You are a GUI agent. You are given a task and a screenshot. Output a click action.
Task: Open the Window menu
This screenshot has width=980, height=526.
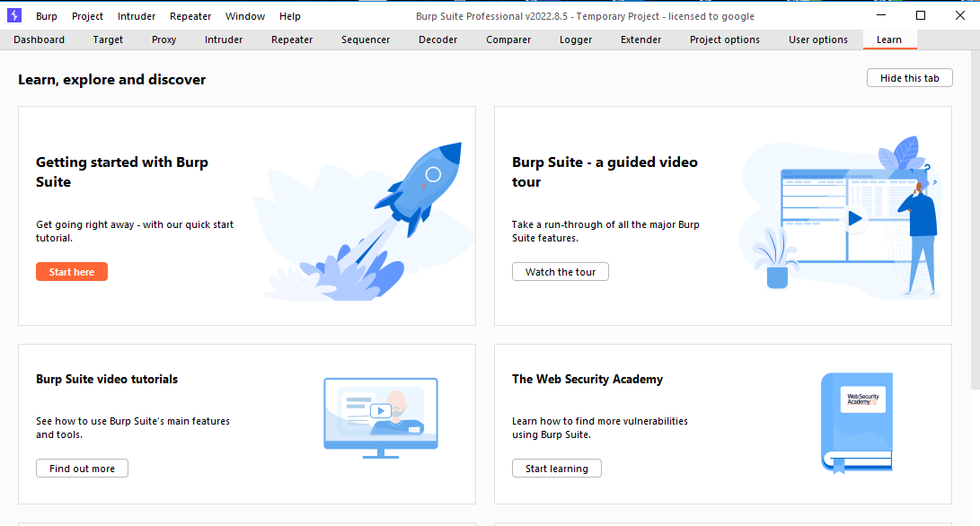245,16
